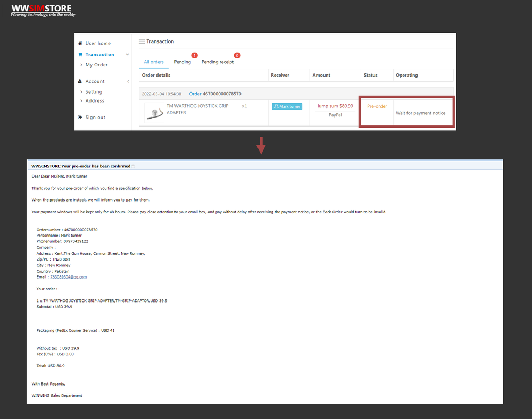The width and height of the screenshot is (532, 419).
Task: Open the Setting sidebar item
Action: [94, 92]
